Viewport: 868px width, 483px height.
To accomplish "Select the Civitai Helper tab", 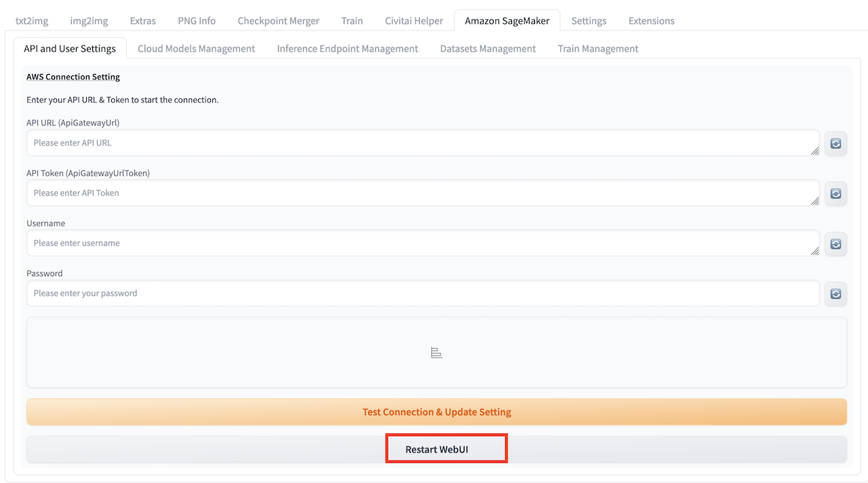I will point(414,21).
